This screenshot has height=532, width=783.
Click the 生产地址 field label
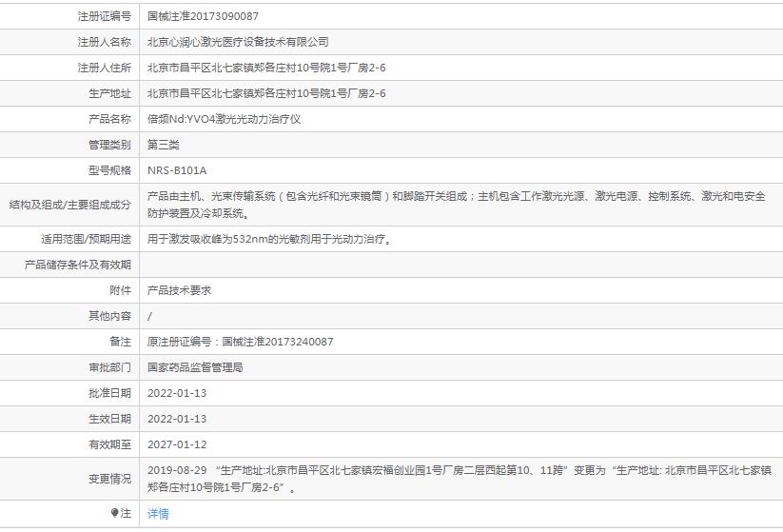pos(109,93)
